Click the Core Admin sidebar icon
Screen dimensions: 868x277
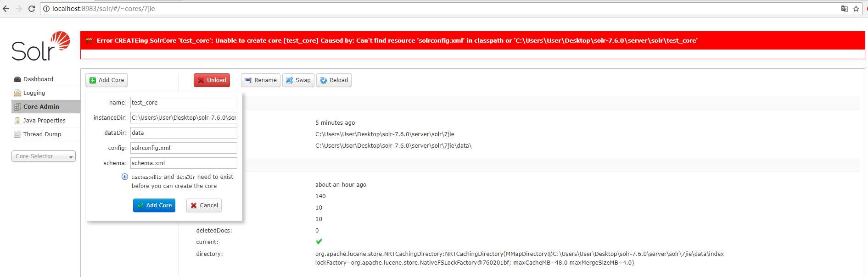click(x=17, y=107)
